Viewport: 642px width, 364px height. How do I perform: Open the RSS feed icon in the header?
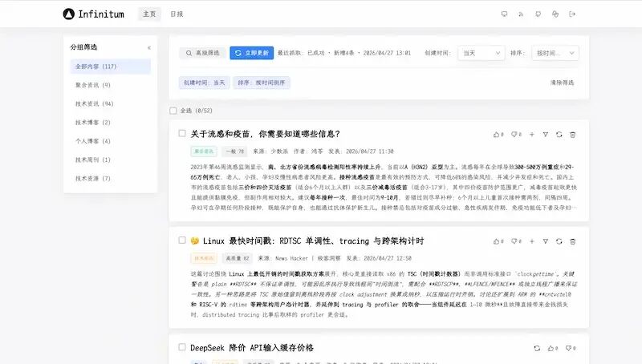pyautogui.click(x=521, y=14)
